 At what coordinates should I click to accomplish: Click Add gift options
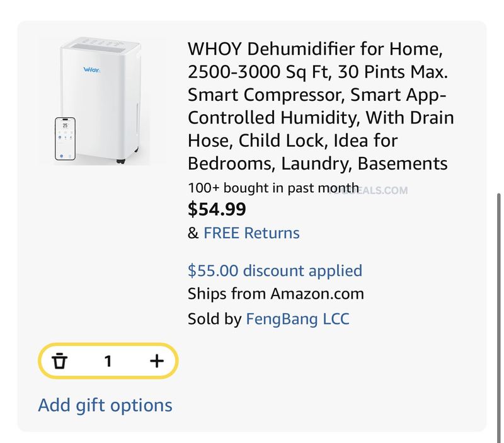(105, 405)
